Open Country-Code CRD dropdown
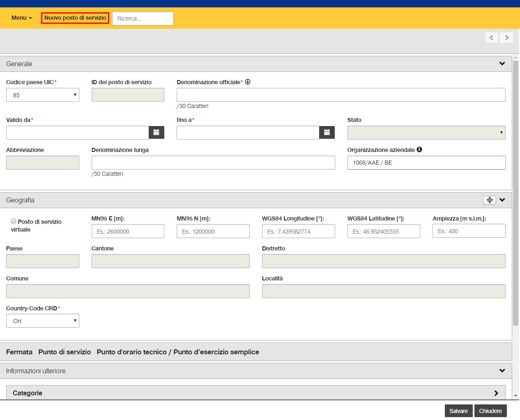Screen dimensions: 520x420 point(43,321)
